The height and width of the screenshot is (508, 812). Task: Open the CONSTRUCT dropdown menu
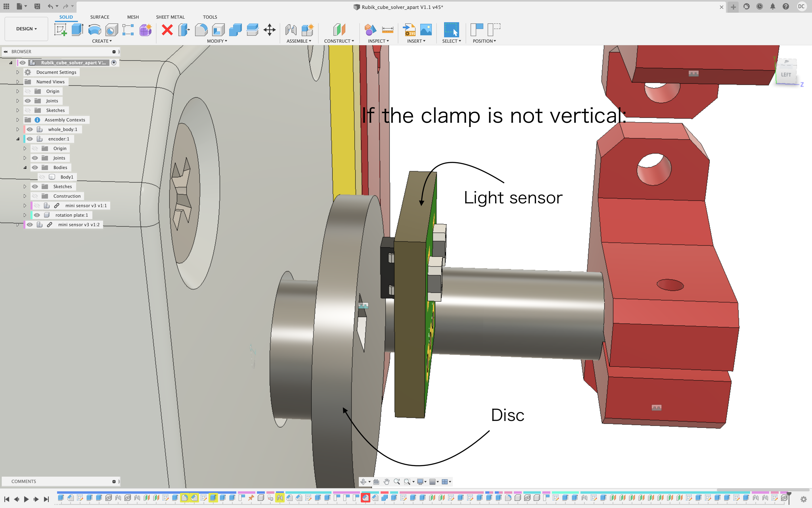339,41
